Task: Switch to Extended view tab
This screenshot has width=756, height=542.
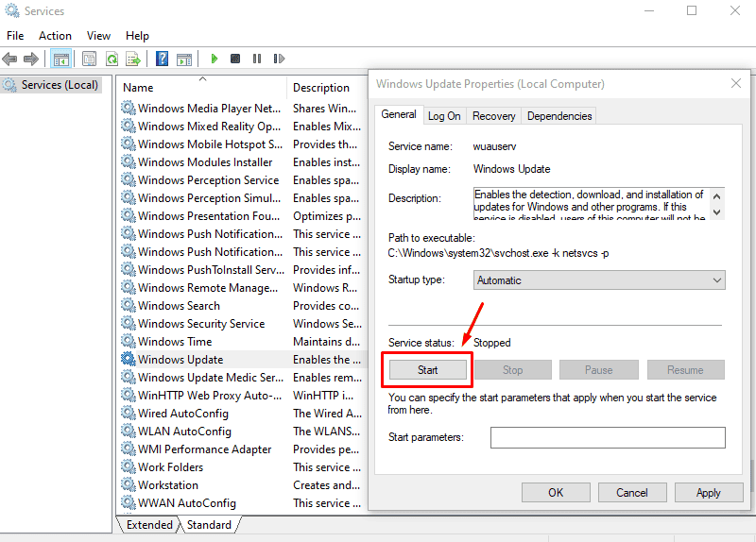Action: (x=149, y=525)
